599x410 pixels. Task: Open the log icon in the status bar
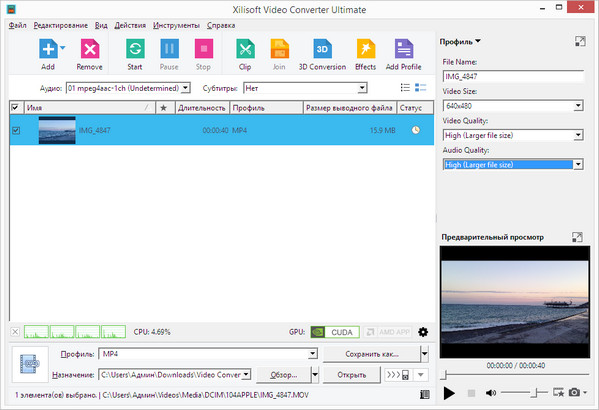pyautogui.click(x=424, y=394)
